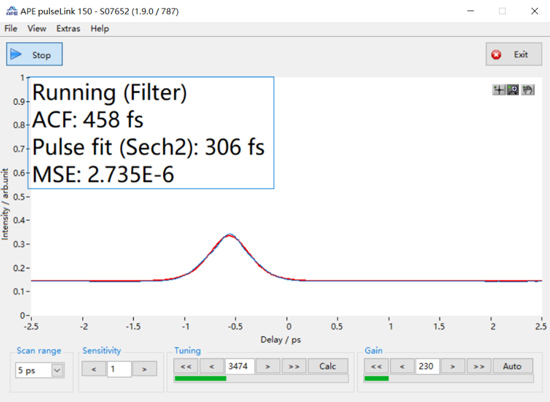Open the File menu

click(x=11, y=28)
